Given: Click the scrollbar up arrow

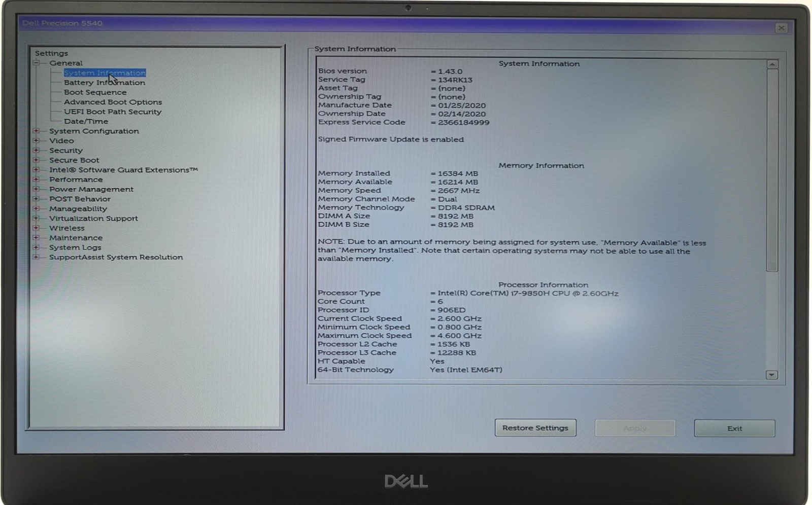Looking at the screenshot, I should click(772, 64).
